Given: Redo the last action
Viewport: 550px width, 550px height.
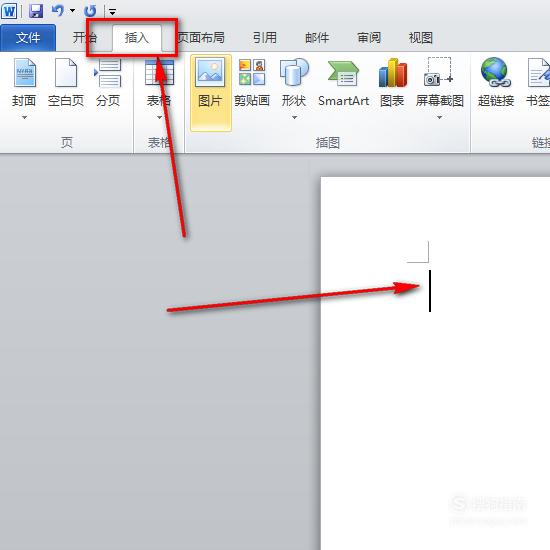Looking at the screenshot, I should 90,11.
